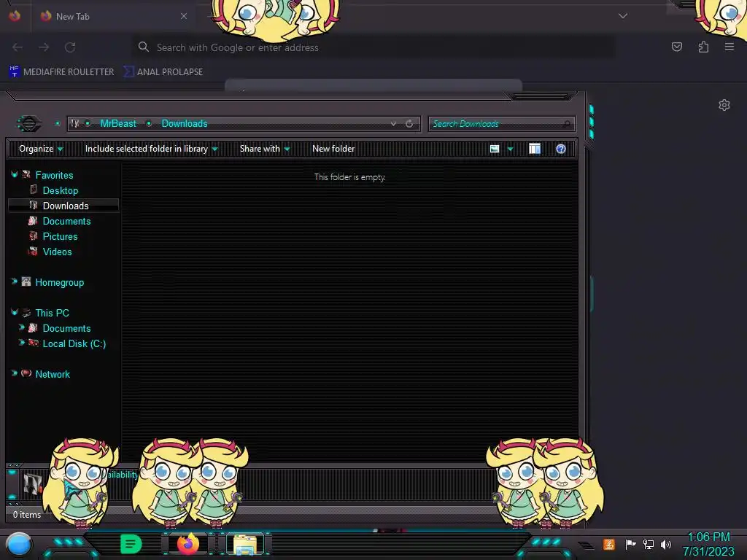Open the Java update tray icon
This screenshot has height=560, width=747.
[x=609, y=544]
